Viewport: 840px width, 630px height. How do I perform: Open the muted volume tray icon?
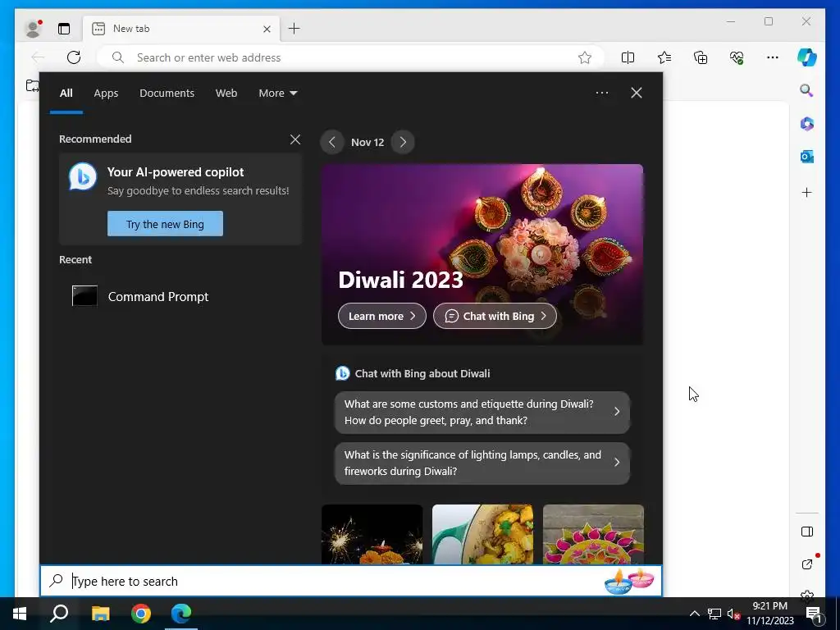pyautogui.click(x=733, y=614)
